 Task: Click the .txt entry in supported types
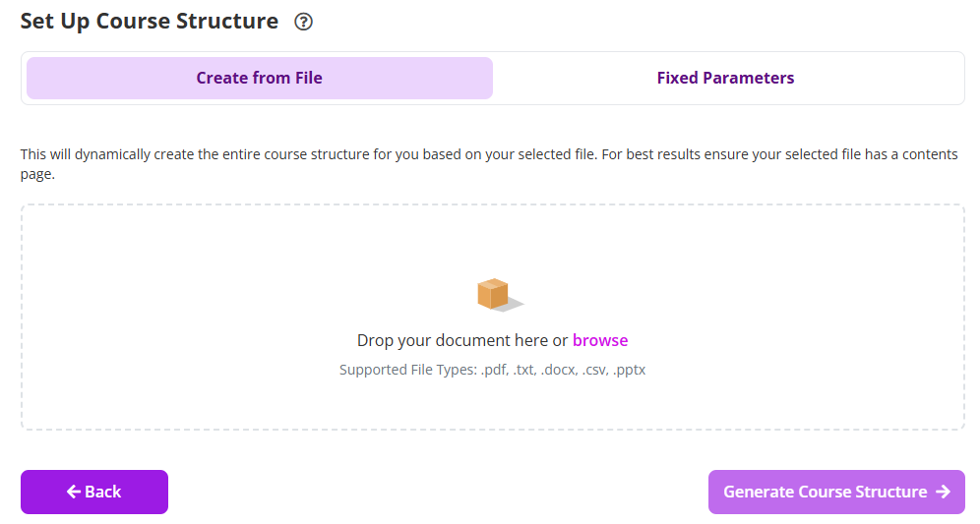[525, 370]
